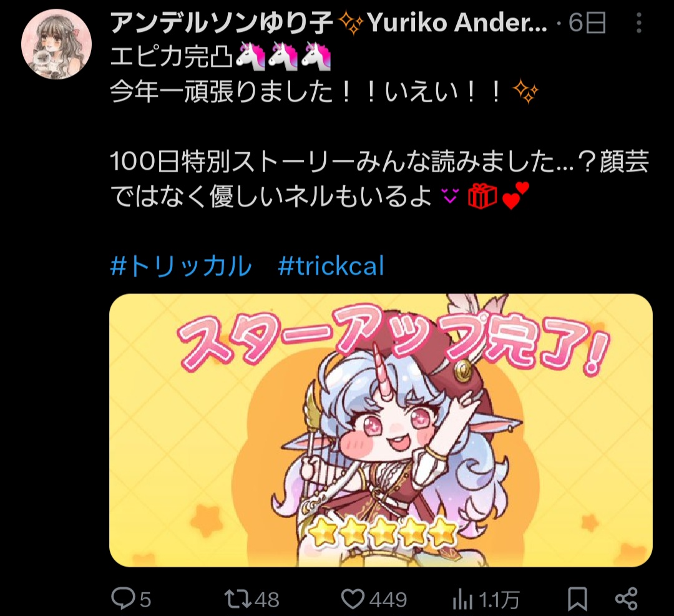Tap the 1.1万 views count
Screen dimensions: 674x616
click(x=499, y=600)
